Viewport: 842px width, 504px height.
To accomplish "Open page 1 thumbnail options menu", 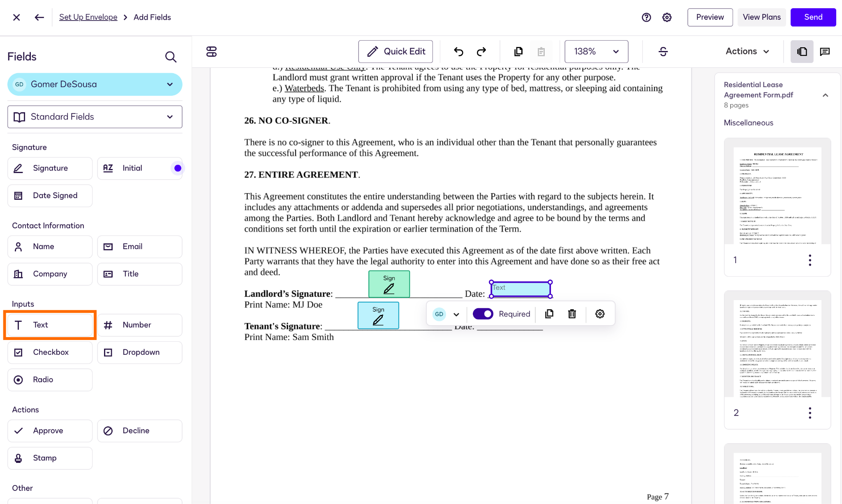I will 810,260.
